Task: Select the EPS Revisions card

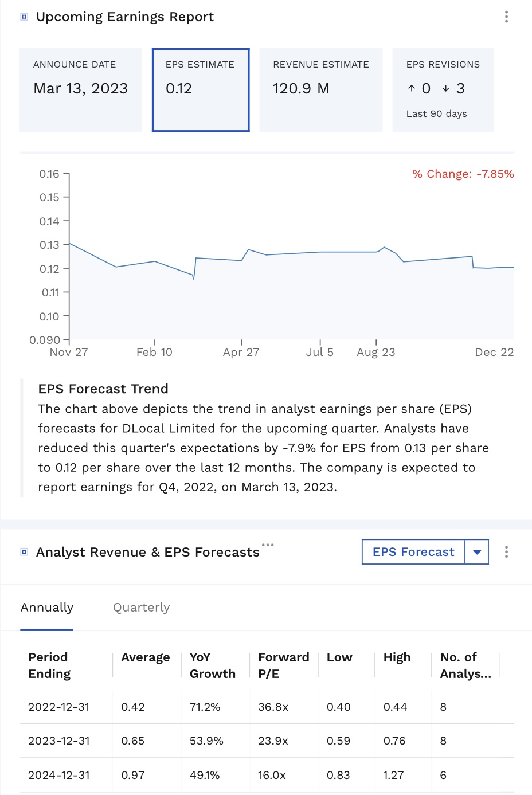Action: coord(443,90)
